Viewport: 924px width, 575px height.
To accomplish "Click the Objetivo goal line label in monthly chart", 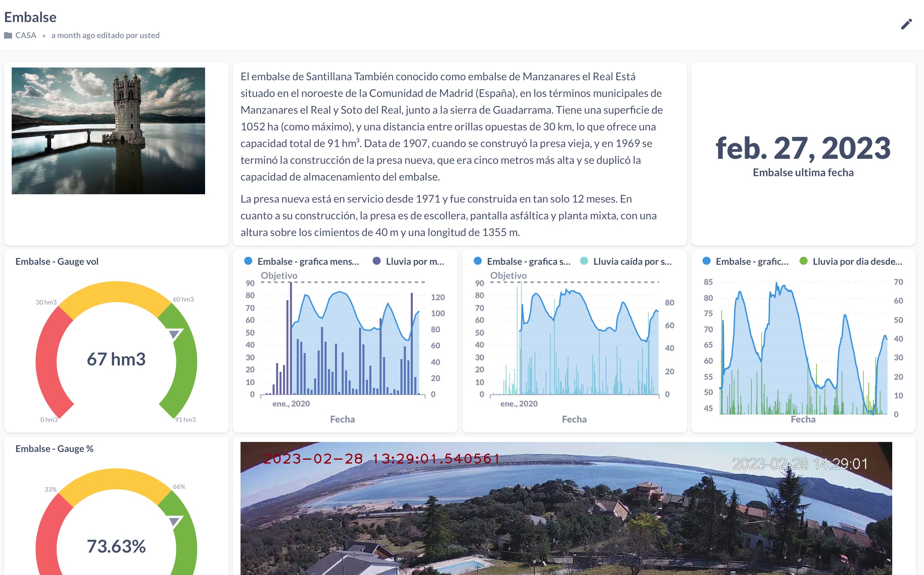I will [279, 275].
